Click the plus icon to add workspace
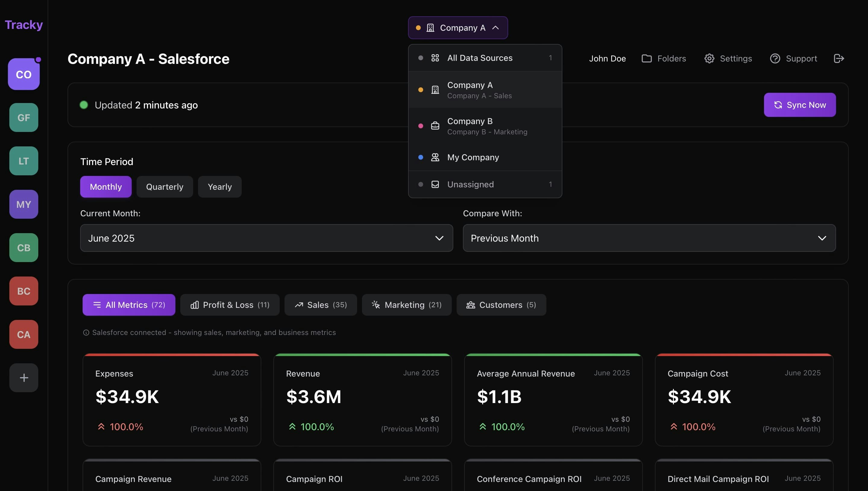Screen dimensions: 868x491 (24, 378)
